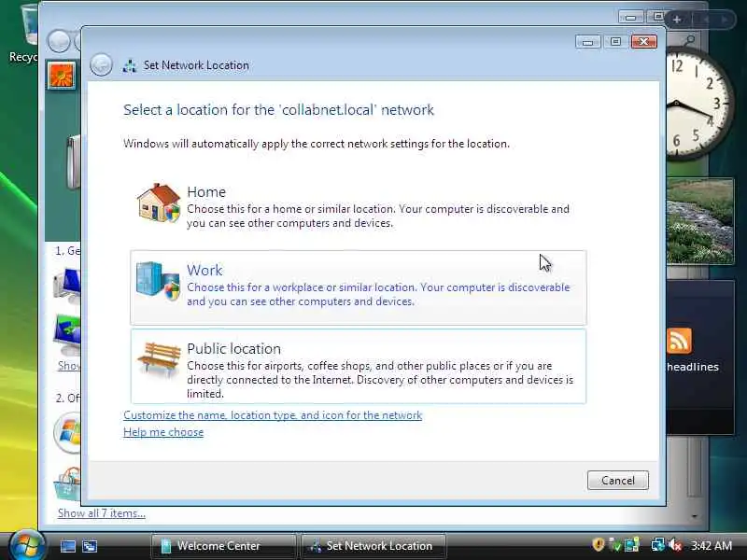
Task: Choose the Public location bench icon
Action: (159, 358)
